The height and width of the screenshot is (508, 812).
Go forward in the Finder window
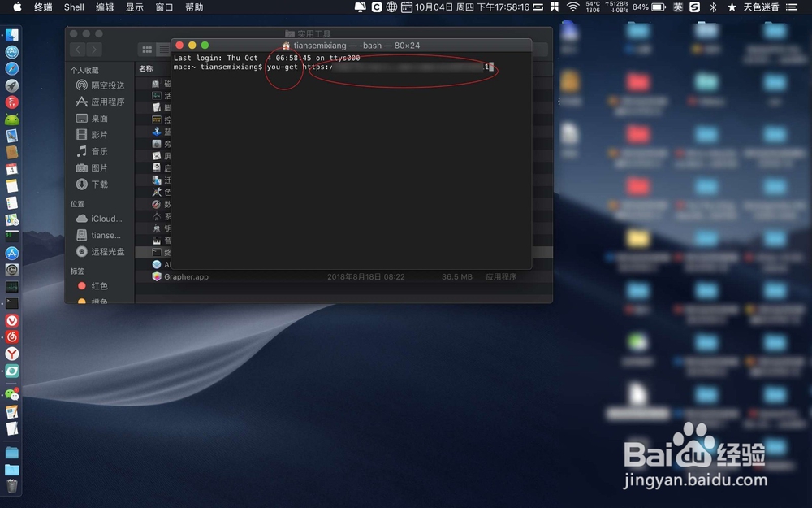point(93,50)
